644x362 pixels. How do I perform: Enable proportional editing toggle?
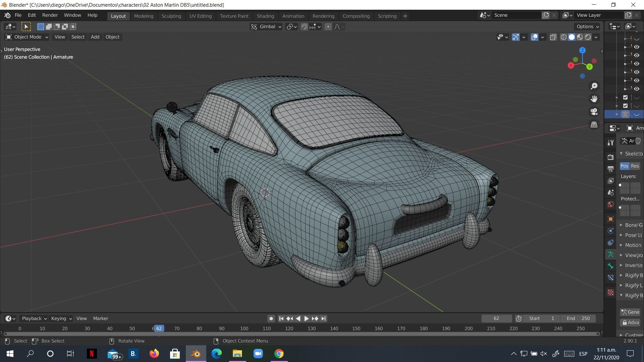coord(328,27)
